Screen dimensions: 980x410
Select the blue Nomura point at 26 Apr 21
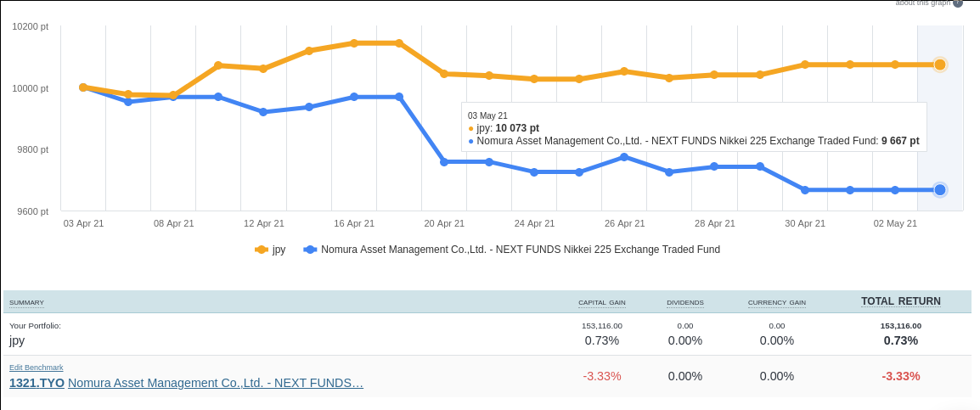(624, 157)
